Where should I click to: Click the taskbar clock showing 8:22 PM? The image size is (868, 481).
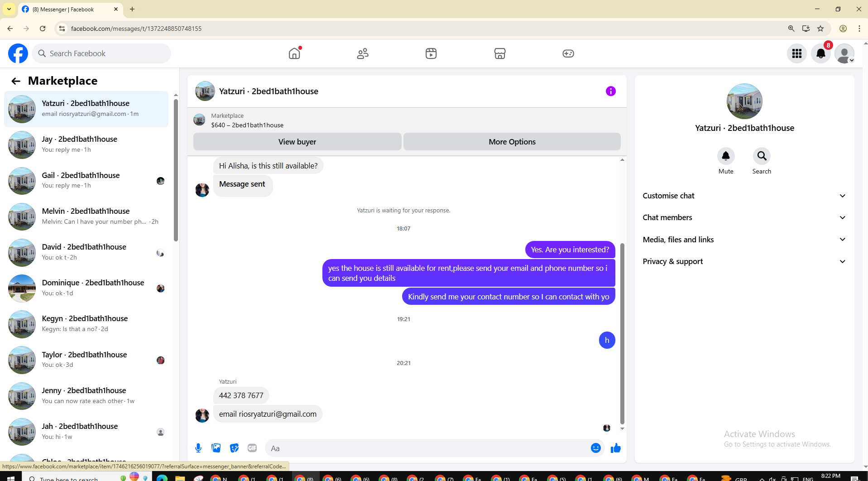point(831,476)
